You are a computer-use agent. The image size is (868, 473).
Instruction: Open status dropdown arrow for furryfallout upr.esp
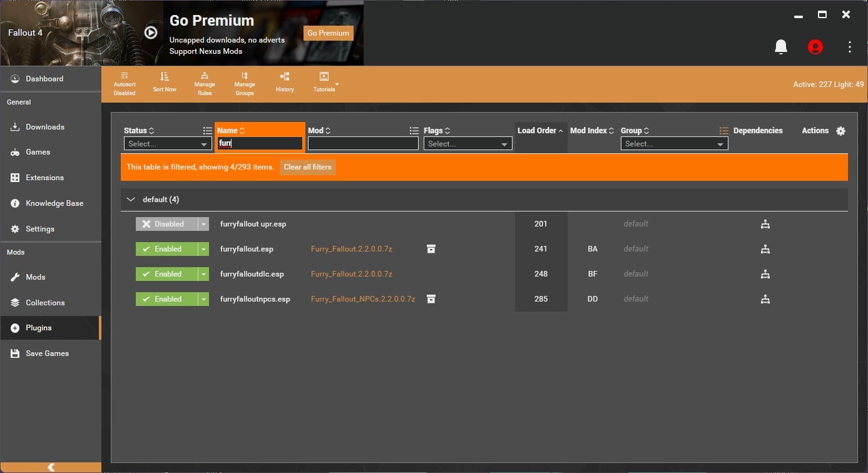[x=203, y=224]
